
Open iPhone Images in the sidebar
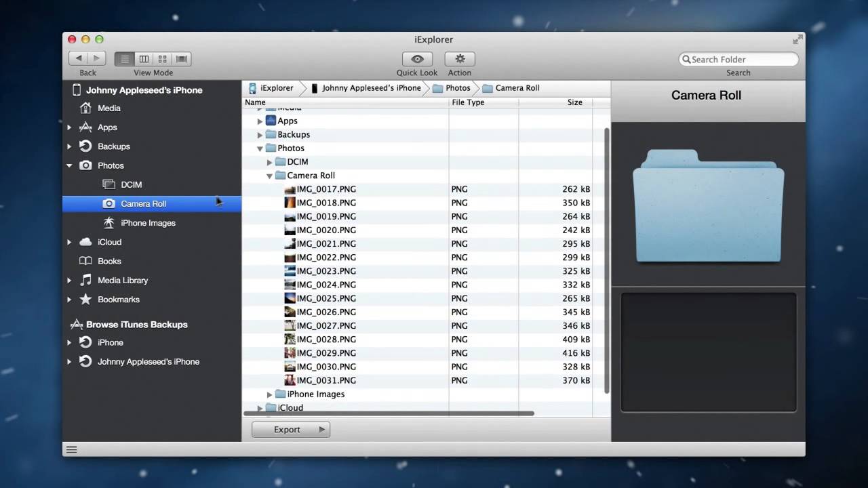pyautogui.click(x=148, y=222)
